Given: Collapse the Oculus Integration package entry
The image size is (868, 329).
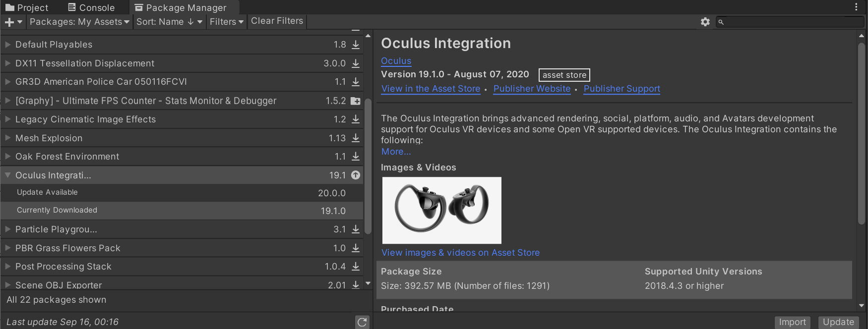Looking at the screenshot, I should point(8,175).
